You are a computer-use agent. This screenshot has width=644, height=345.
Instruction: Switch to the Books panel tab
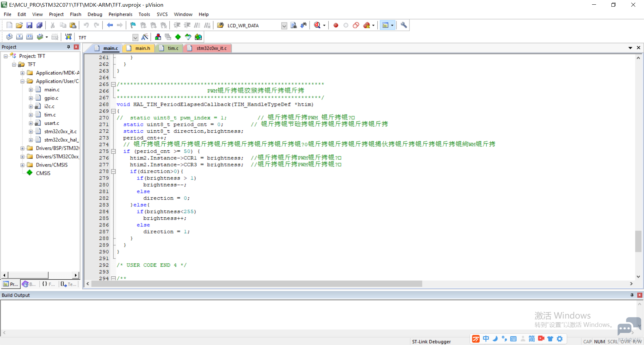click(x=29, y=284)
